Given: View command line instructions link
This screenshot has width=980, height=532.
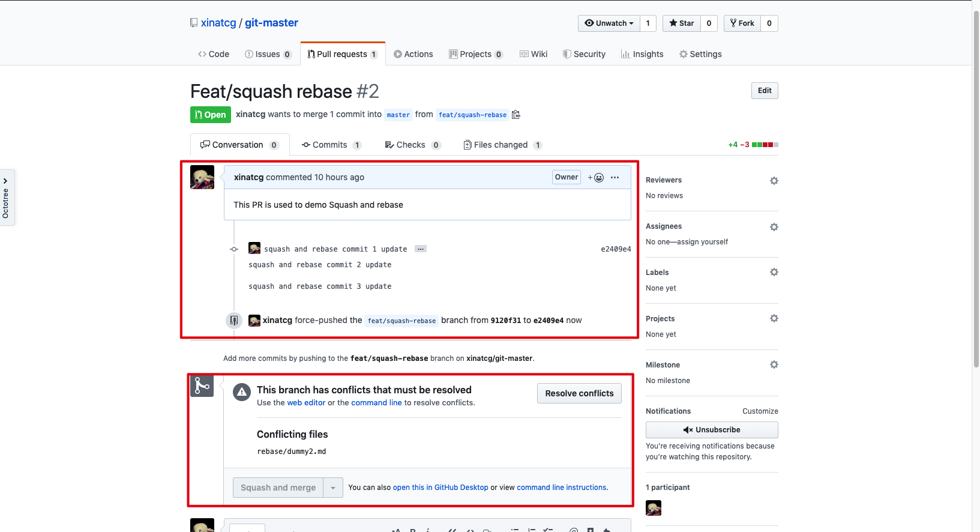Looking at the screenshot, I should tap(561, 488).
